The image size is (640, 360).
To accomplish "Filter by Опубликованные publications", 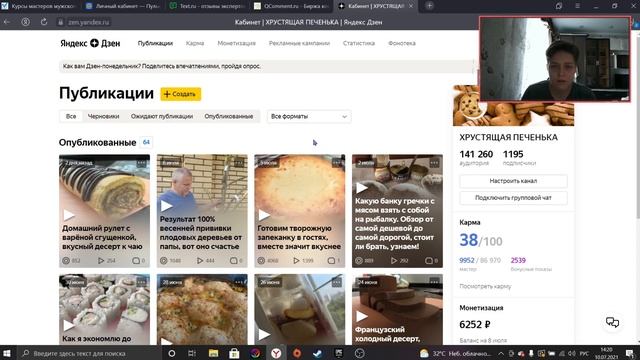I will 229,116.
